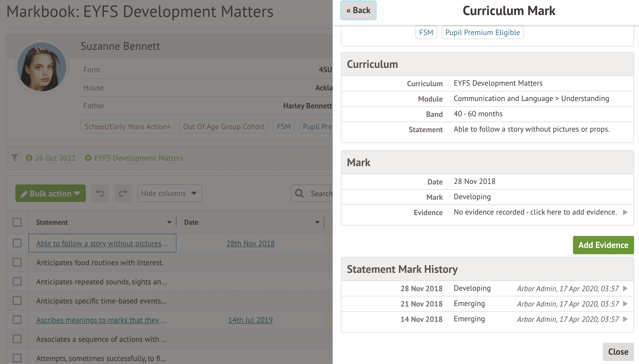Open the 21 Nov 2018 Emerging history arrow

pos(625,304)
